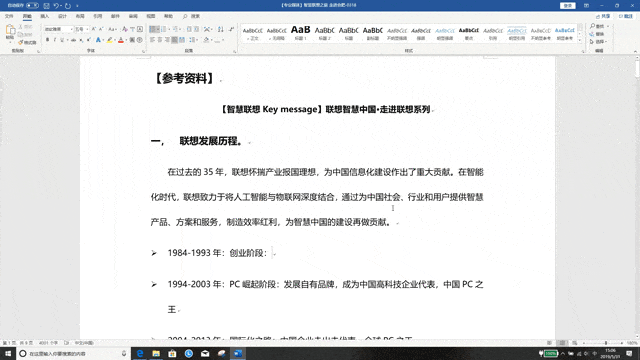This screenshot has width=640, height=360.
Task: Toggle Superscript formatting
Action: pos(89,40)
